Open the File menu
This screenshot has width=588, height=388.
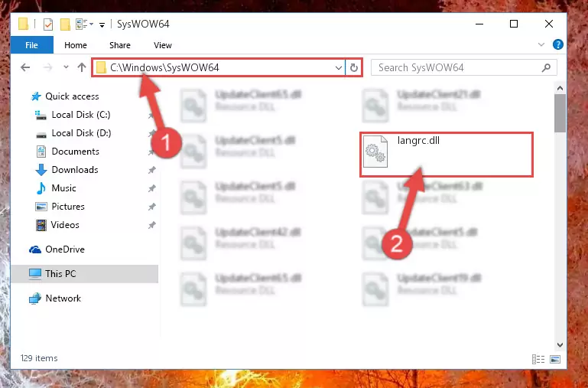32,45
